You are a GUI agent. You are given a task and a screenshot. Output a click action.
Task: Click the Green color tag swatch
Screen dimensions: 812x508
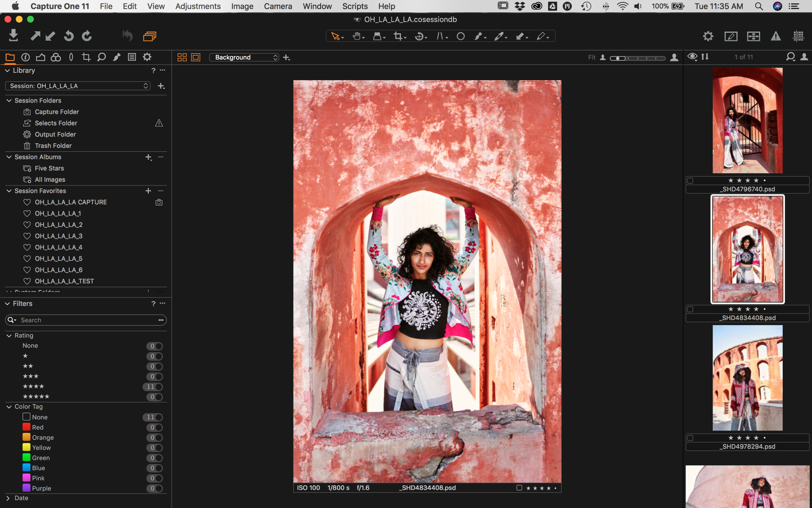coord(26,457)
